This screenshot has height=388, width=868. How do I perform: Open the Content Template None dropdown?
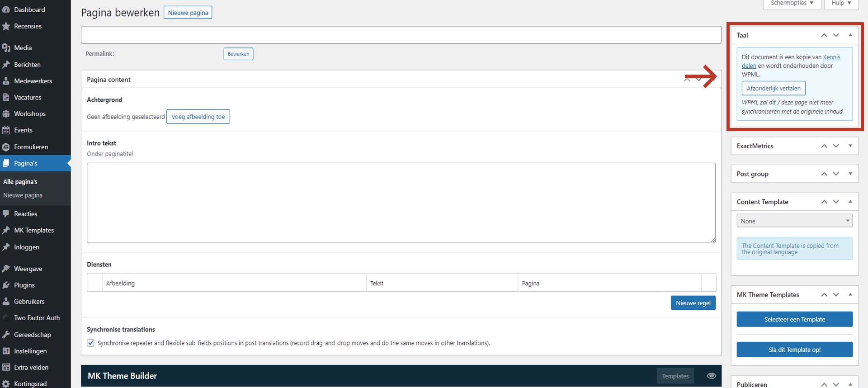(x=794, y=221)
